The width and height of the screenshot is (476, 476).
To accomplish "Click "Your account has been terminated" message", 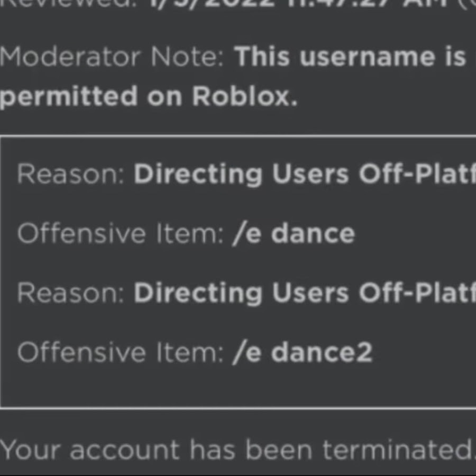I will pyautogui.click(x=238, y=450).
